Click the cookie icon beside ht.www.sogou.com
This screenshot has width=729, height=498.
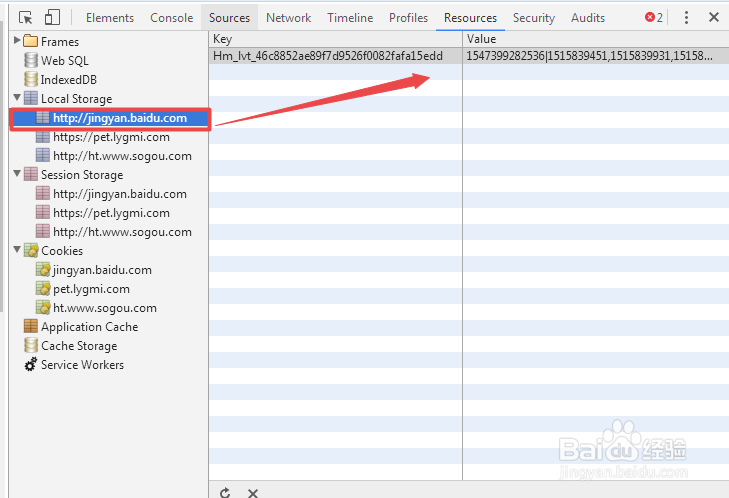click(x=43, y=307)
